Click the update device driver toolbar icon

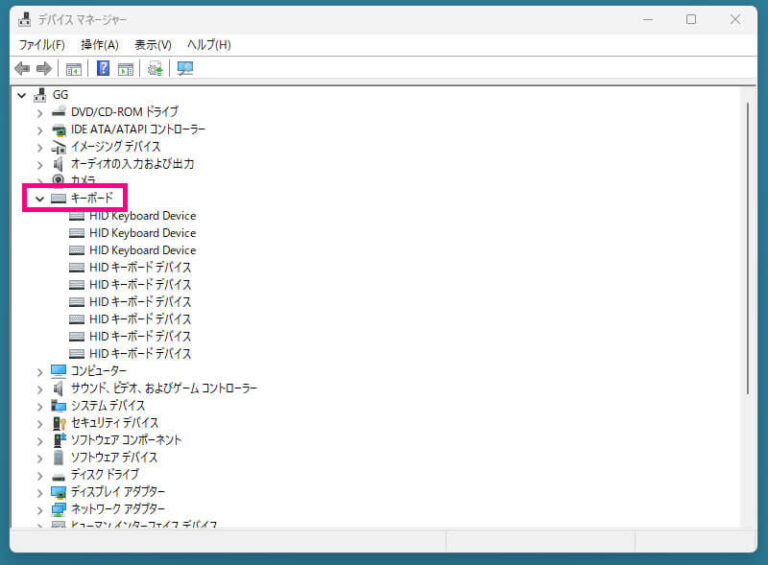[155, 69]
